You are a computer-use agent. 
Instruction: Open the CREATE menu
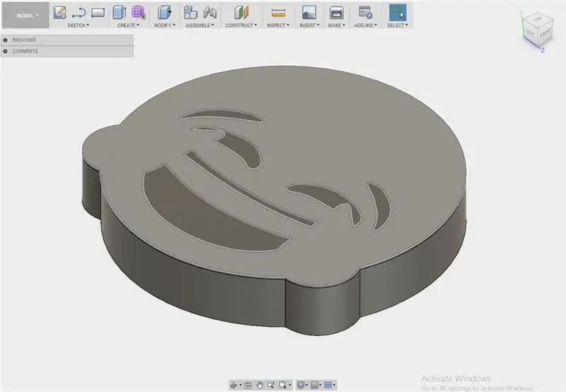click(128, 25)
